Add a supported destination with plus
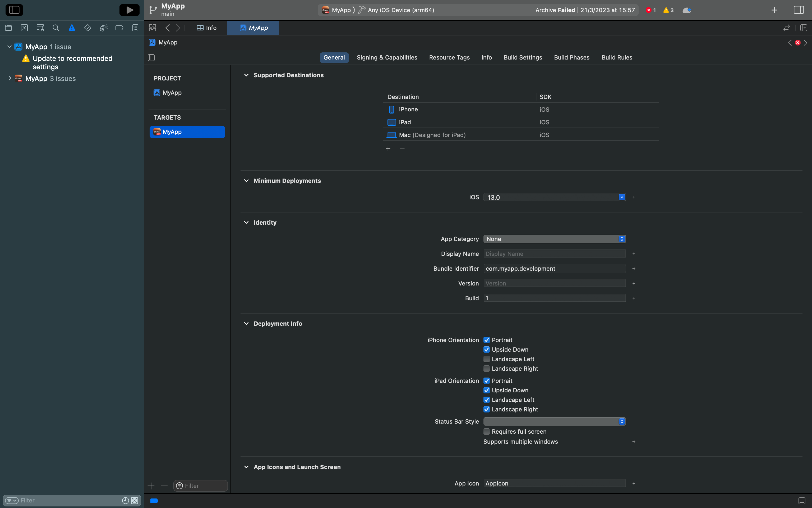The image size is (812, 508). pyautogui.click(x=388, y=149)
